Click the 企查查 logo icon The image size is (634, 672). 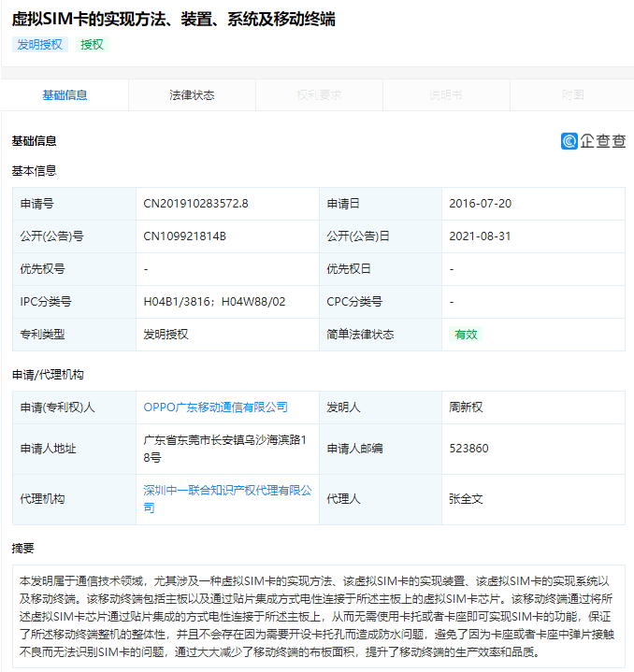tap(569, 141)
